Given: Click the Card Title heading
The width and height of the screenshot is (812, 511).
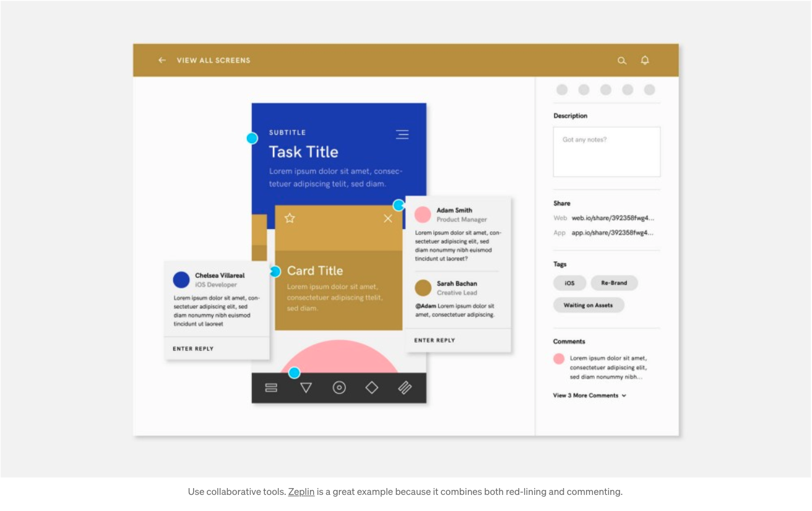Looking at the screenshot, I should (315, 271).
